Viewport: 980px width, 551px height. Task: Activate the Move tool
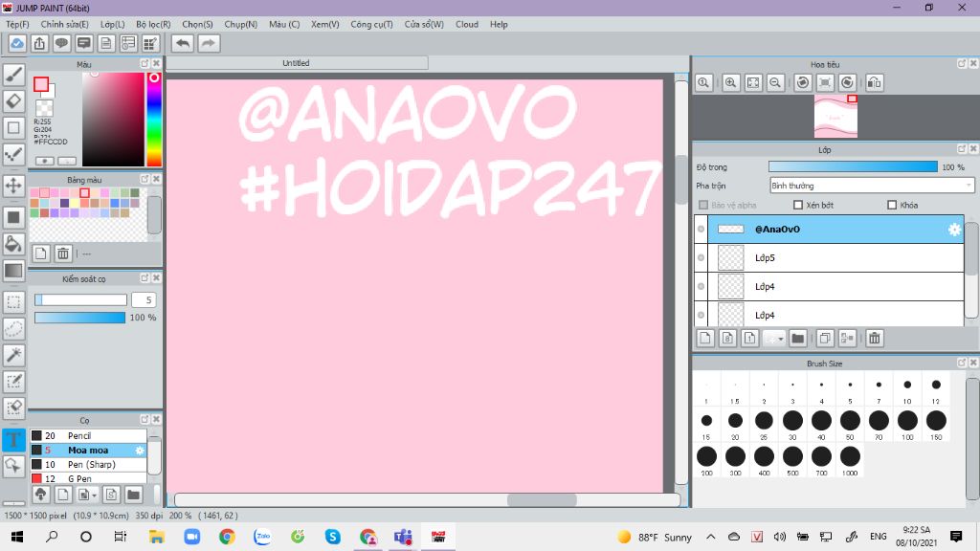13,186
